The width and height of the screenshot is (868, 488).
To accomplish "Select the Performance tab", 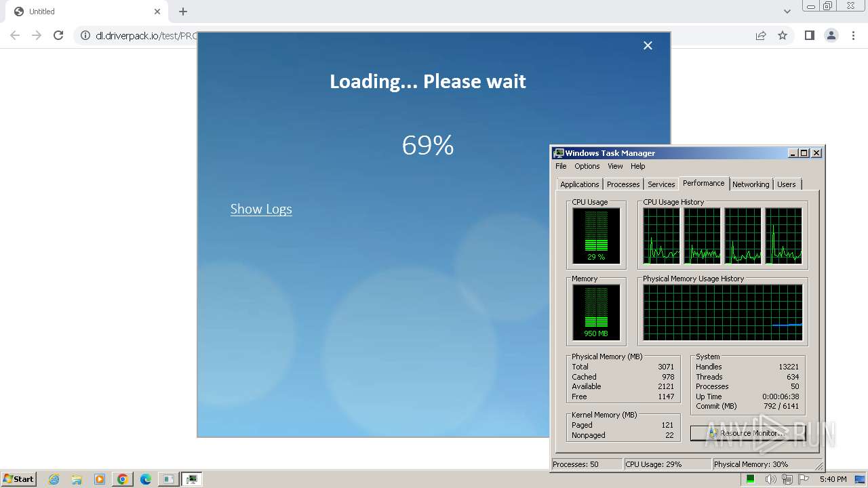I will (704, 183).
